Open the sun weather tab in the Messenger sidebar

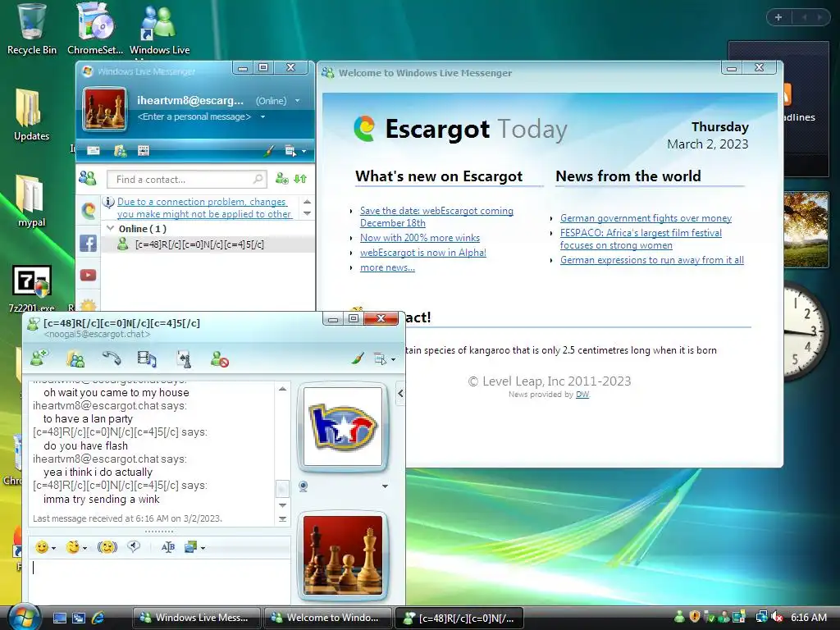[x=89, y=305]
